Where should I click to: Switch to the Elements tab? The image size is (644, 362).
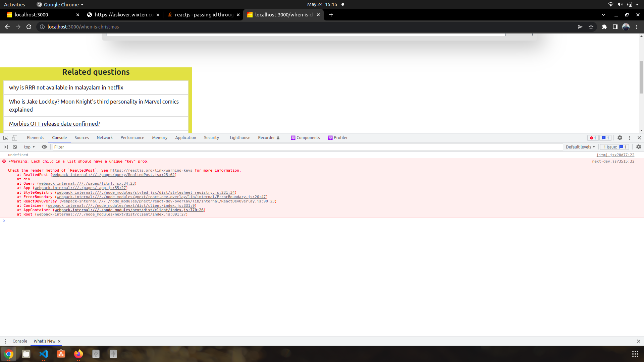36,138
